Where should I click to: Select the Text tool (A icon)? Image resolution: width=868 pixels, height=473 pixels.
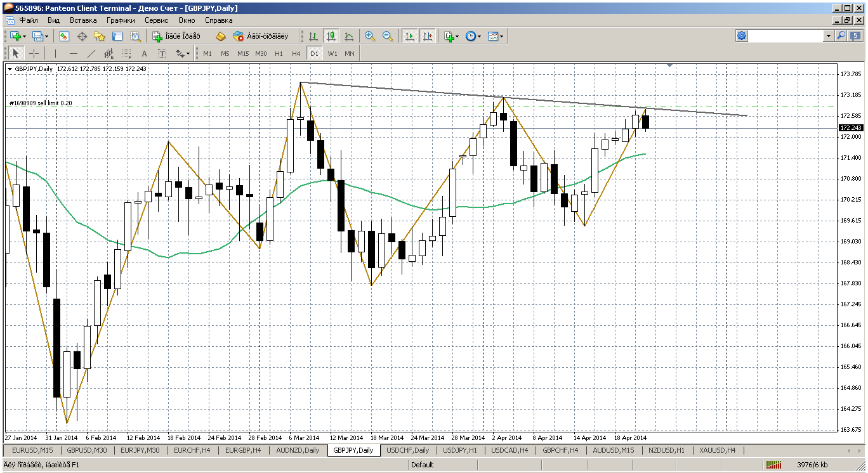coord(144,53)
